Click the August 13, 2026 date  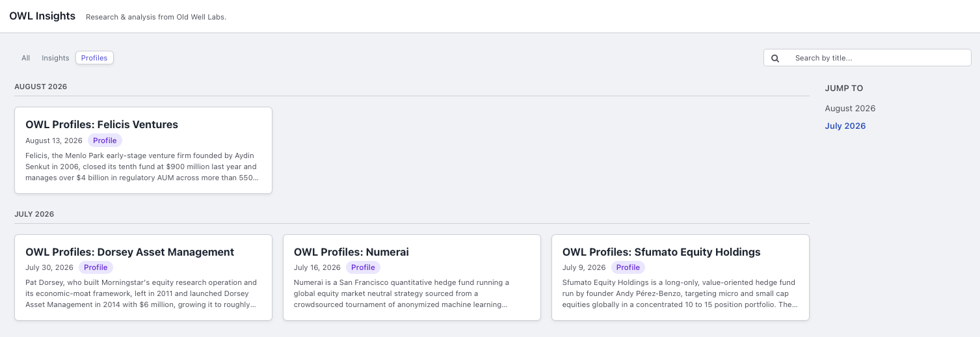click(x=54, y=141)
